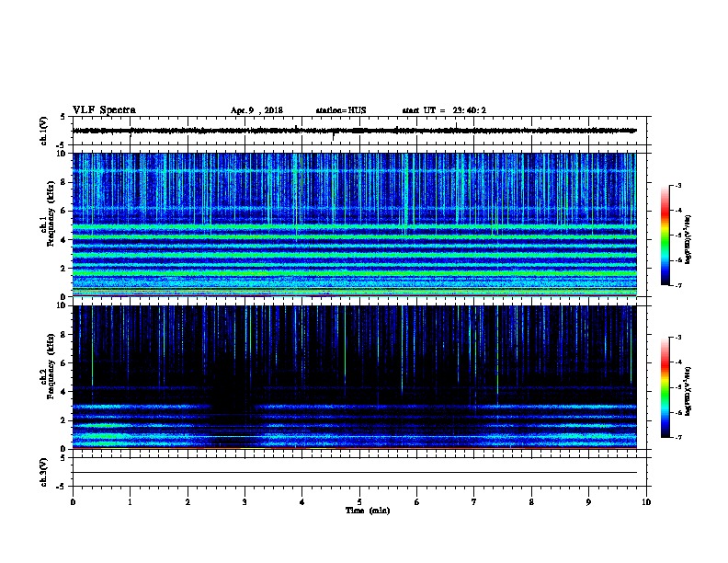Image resolution: width=728 pixels, height=563 pixels.
Task: Click inside the ch.1 frequency spectrogram
Action: point(355,224)
